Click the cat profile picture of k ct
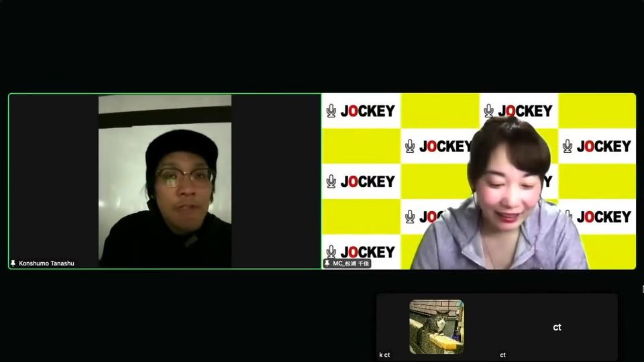Screen dimensions: 644x362 (437, 326)
